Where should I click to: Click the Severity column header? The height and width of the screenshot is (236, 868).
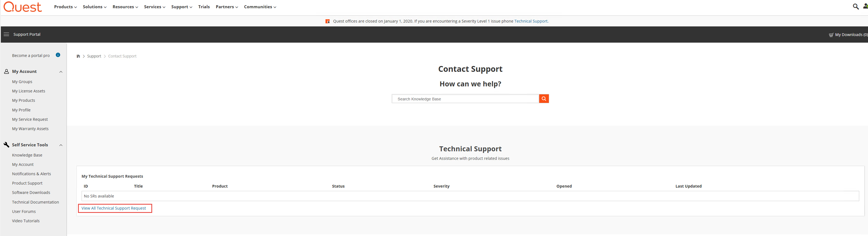coord(441,186)
